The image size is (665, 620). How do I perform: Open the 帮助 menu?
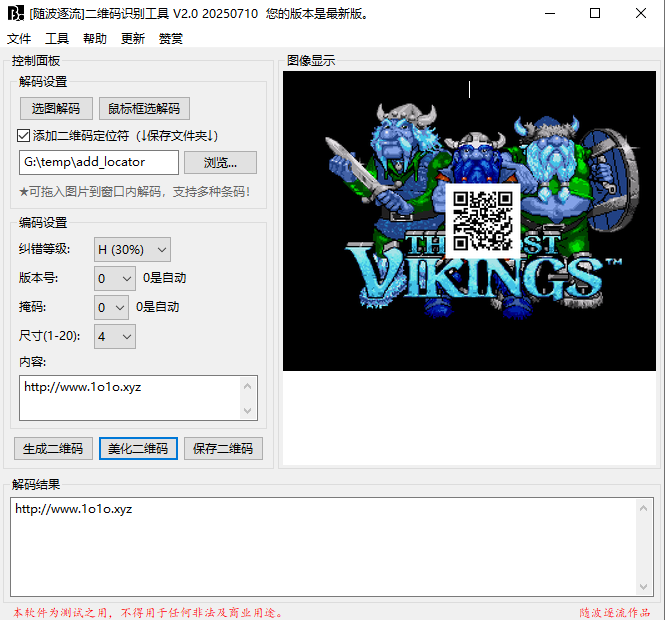coord(95,39)
